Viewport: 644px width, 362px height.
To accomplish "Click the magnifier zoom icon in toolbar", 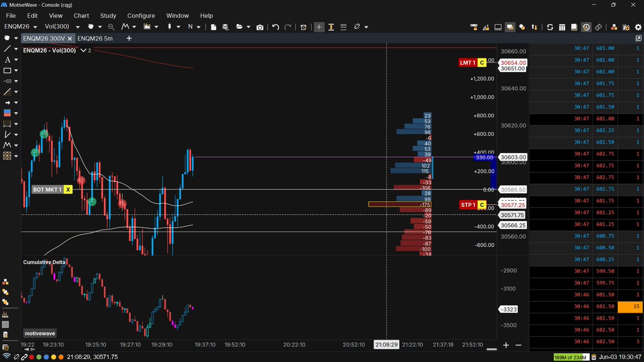I will 111,27.
